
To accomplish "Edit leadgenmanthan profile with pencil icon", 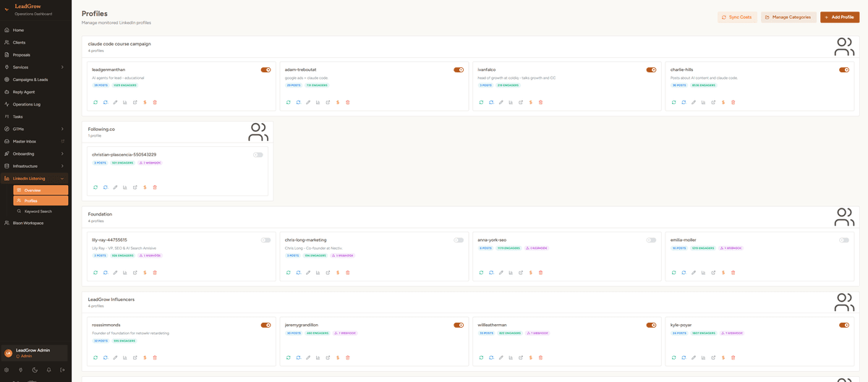I will pyautogui.click(x=115, y=102).
